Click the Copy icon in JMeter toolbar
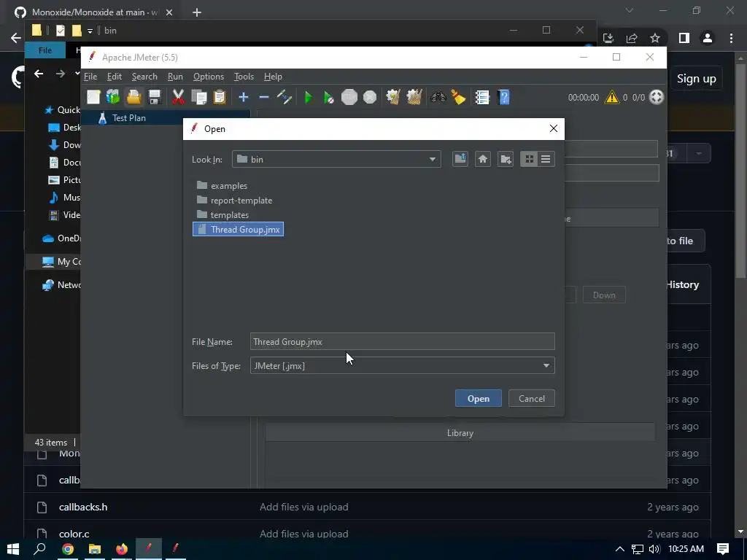 pyautogui.click(x=198, y=97)
